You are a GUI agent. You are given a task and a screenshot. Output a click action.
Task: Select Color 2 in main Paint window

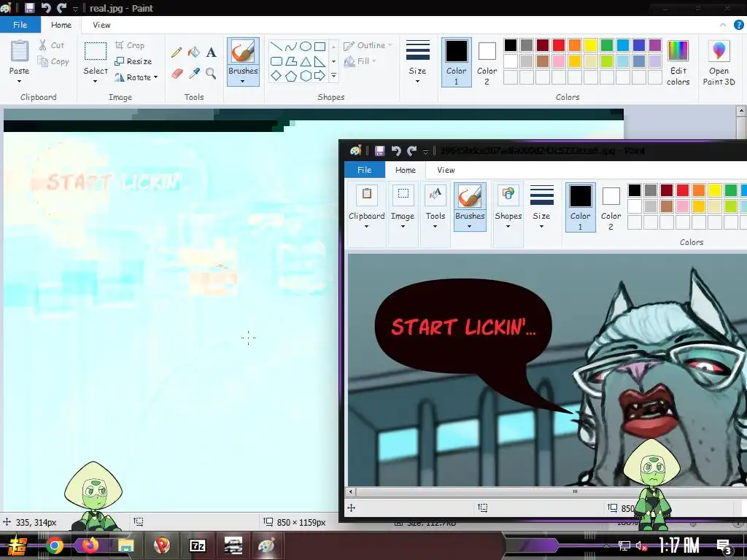[x=487, y=62]
